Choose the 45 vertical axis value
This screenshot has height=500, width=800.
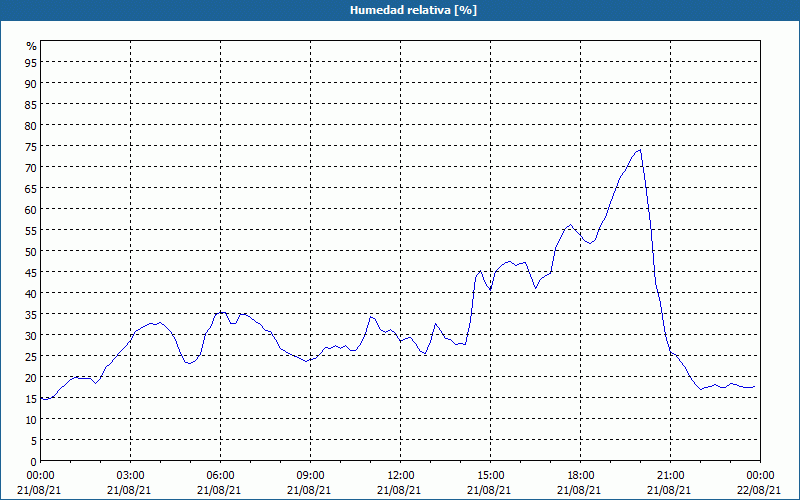[31, 272]
